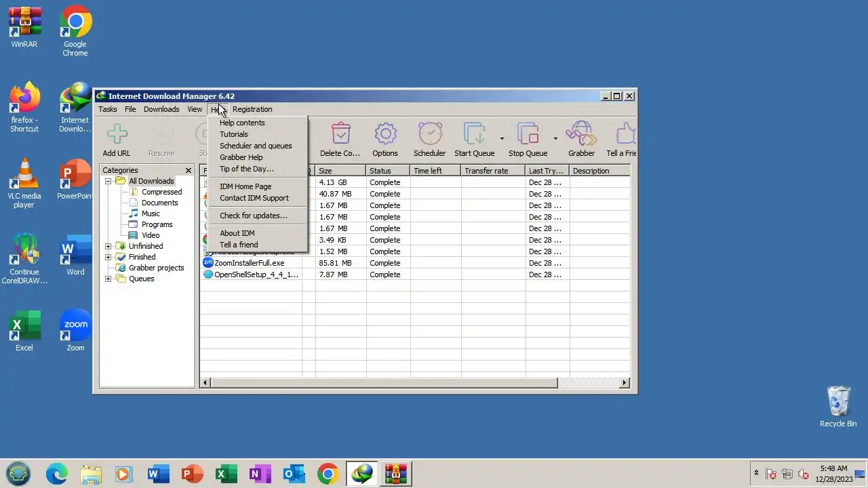Viewport: 868px width, 488px height.
Task: Open the Start Queue dropdown arrow
Action: (x=502, y=138)
